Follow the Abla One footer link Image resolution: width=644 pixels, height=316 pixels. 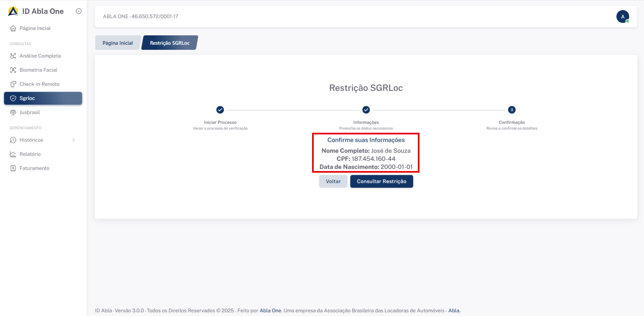[270, 311]
